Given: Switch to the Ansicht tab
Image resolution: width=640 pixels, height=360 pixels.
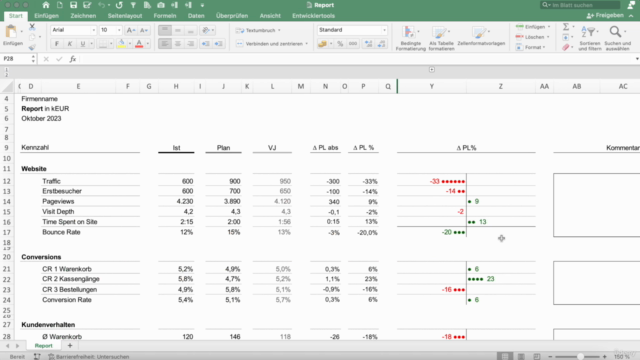Looking at the screenshot, I should tap(270, 16).
